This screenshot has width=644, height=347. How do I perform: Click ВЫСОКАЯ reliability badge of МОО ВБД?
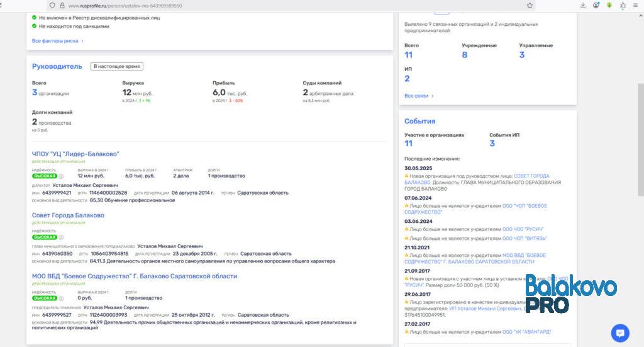(x=45, y=298)
